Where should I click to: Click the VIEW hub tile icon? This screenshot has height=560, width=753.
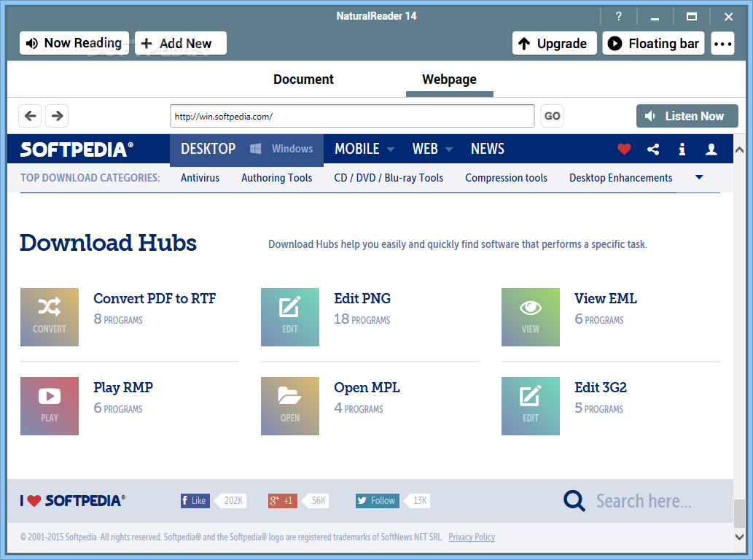[x=531, y=317]
